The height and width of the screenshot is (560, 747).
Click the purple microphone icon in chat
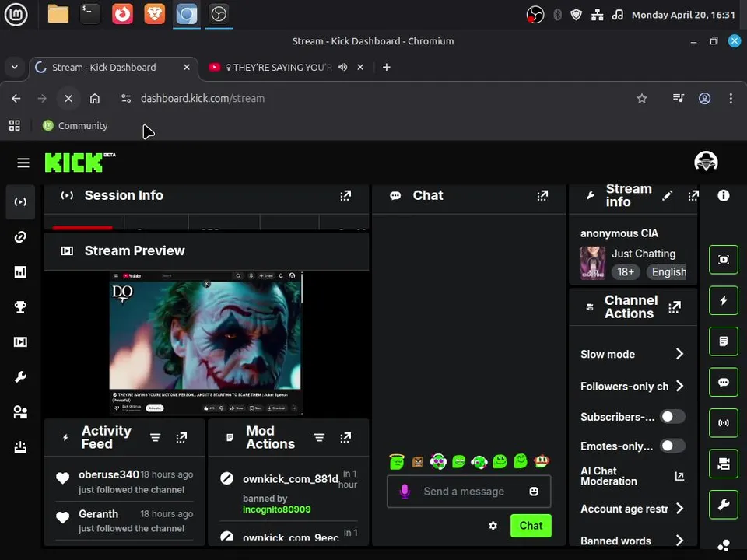[405, 491]
